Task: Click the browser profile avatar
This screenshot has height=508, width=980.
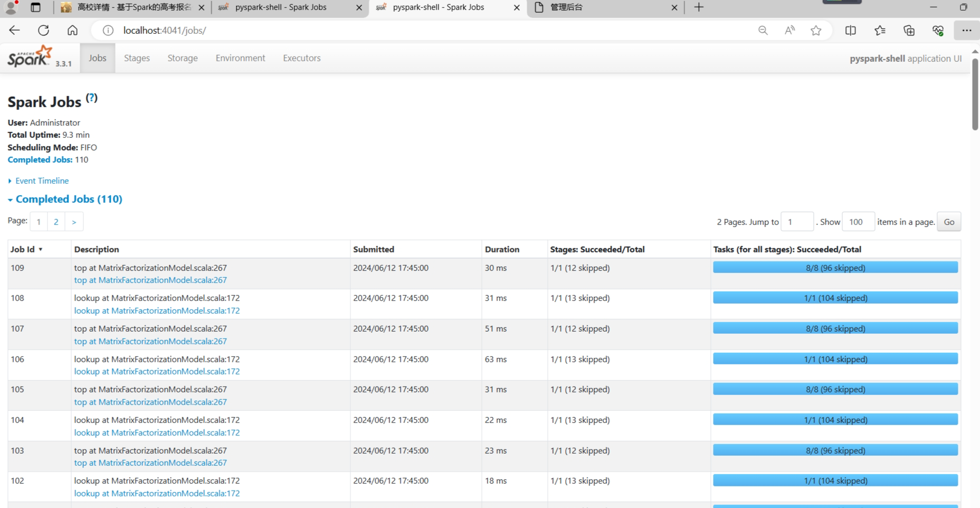Action: tap(11, 7)
